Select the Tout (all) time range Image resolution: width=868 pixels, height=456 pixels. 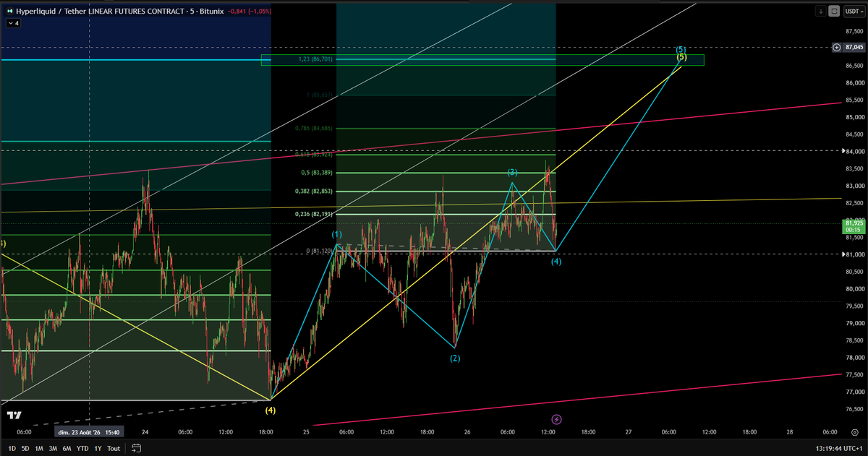click(x=114, y=448)
